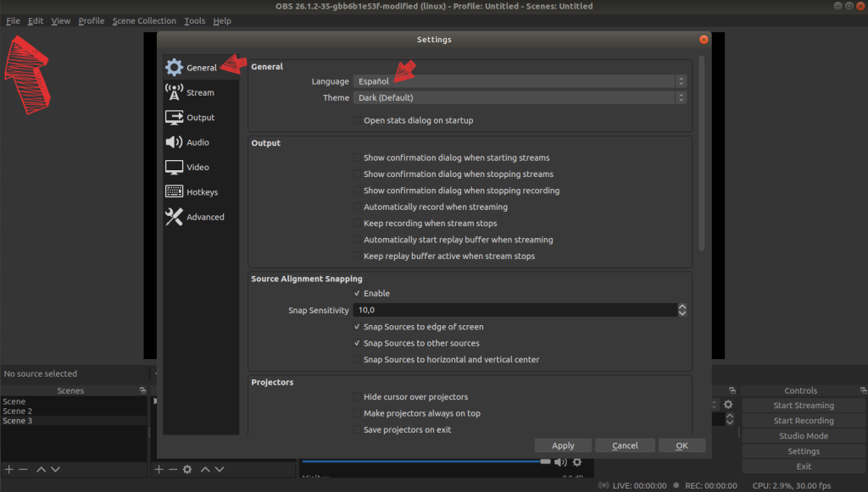Image resolution: width=868 pixels, height=492 pixels.
Task: Open the Theme dropdown showing Dark (Default)
Action: (x=520, y=98)
